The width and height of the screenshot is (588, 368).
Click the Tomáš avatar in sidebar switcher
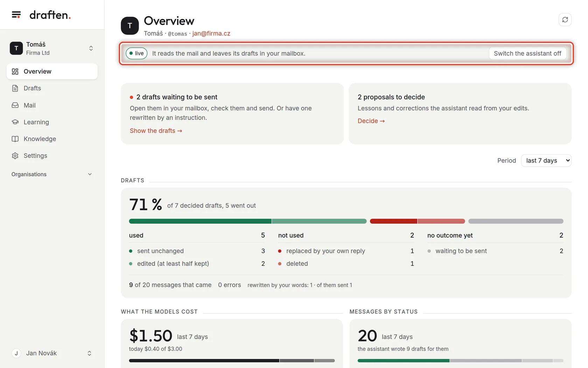coord(16,48)
